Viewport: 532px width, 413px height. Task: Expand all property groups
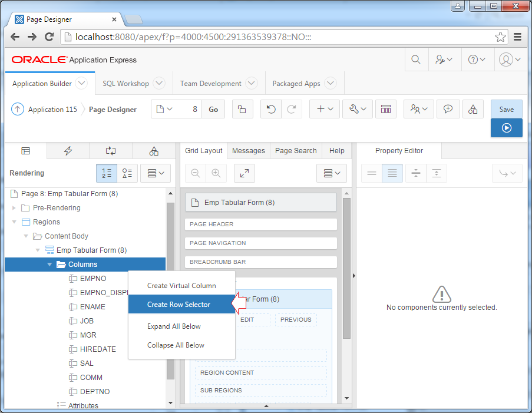pyautogui.click(x=437, y=173)
